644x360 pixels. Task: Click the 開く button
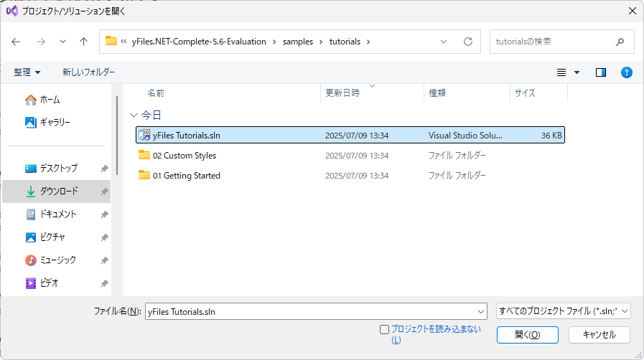click(x=527, y=335)
